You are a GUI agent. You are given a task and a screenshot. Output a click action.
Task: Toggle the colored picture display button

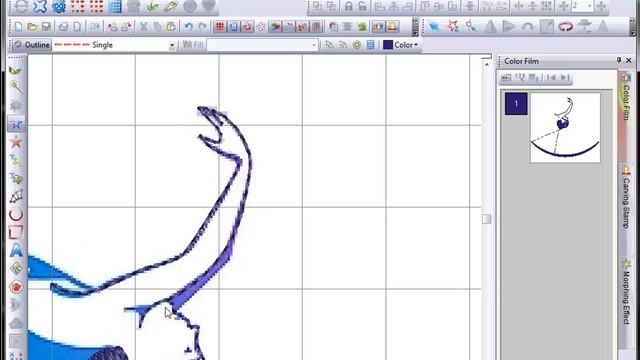click(276, 27)
